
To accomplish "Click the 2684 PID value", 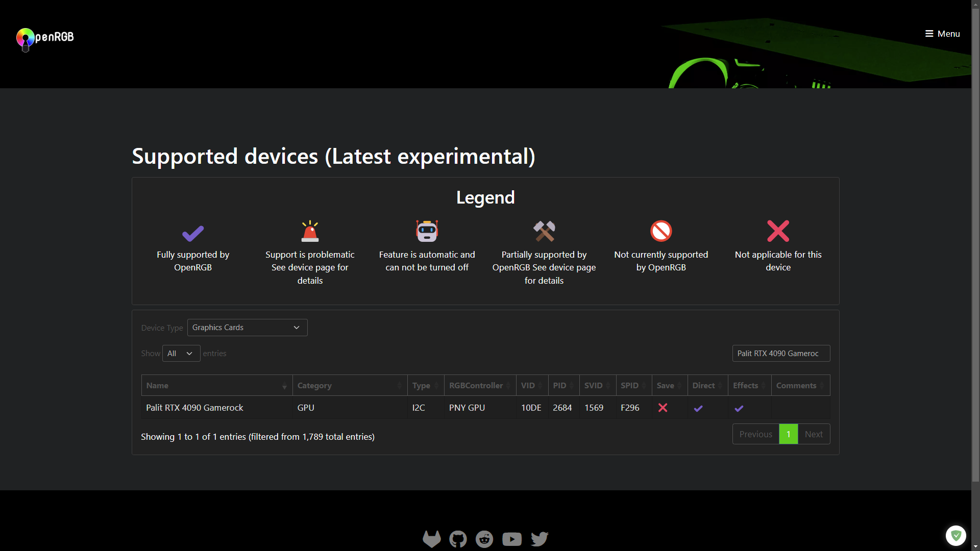I will coord(562,408).
